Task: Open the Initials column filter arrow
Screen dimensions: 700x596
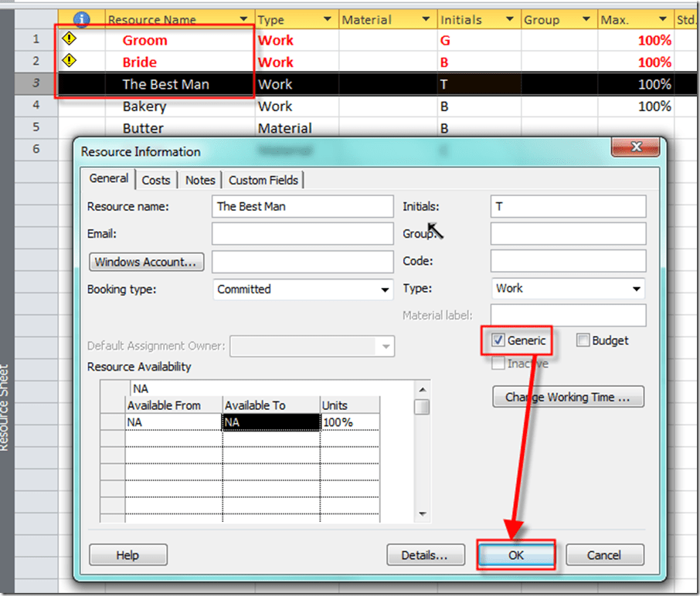Action: click(511, 20)
